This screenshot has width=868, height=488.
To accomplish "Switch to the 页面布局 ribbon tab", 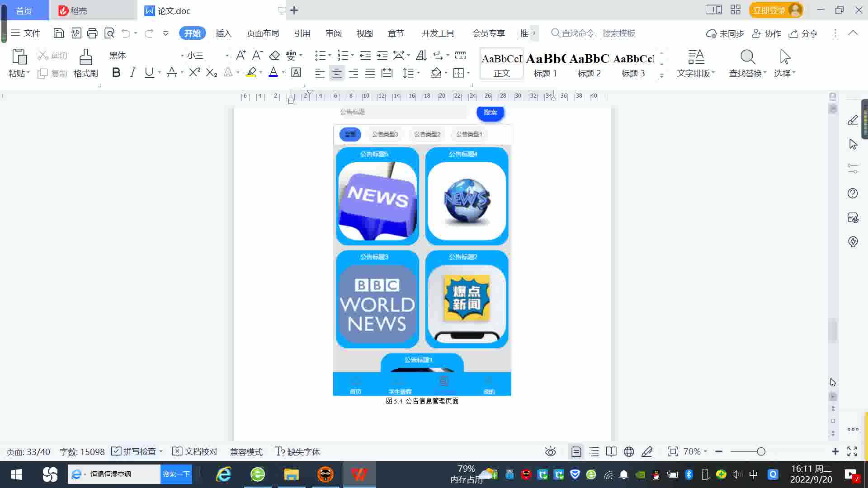I will pos(263,33).
